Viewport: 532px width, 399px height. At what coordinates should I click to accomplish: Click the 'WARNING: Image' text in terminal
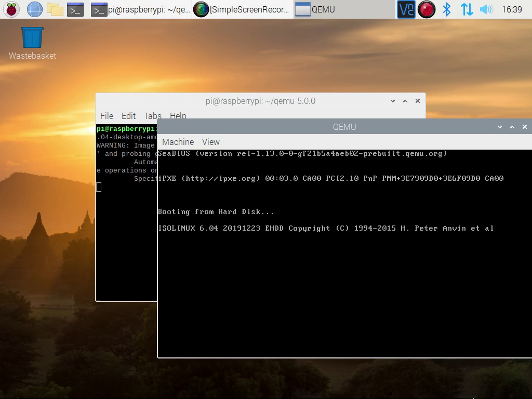pyautogui.click(x=126, y=145)
